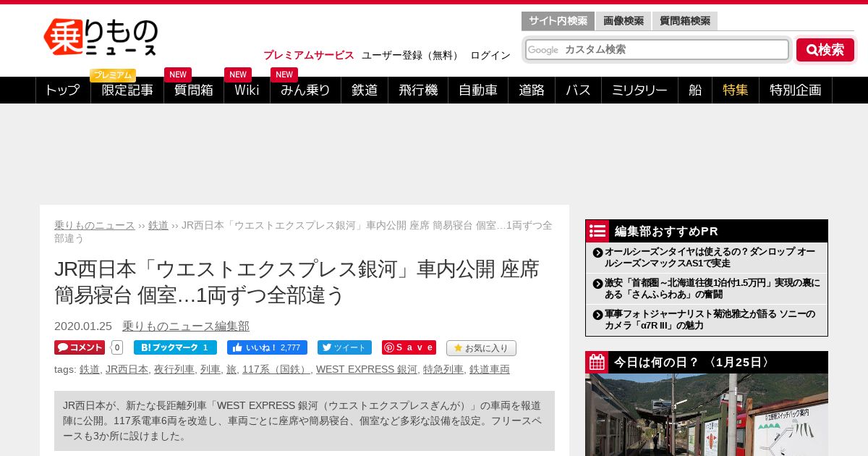Open the 菊池雅之 ソニー α7R III PR article
This screenshot has height=456, width=868.
[710, 320]
